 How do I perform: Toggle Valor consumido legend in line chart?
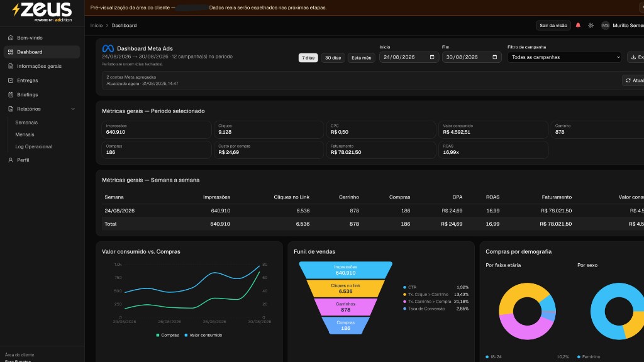coord(203,336)
